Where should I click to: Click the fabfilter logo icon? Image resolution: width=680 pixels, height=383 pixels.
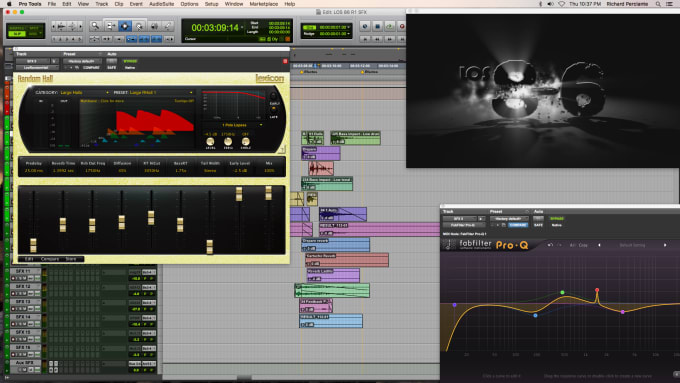point(448,246)
